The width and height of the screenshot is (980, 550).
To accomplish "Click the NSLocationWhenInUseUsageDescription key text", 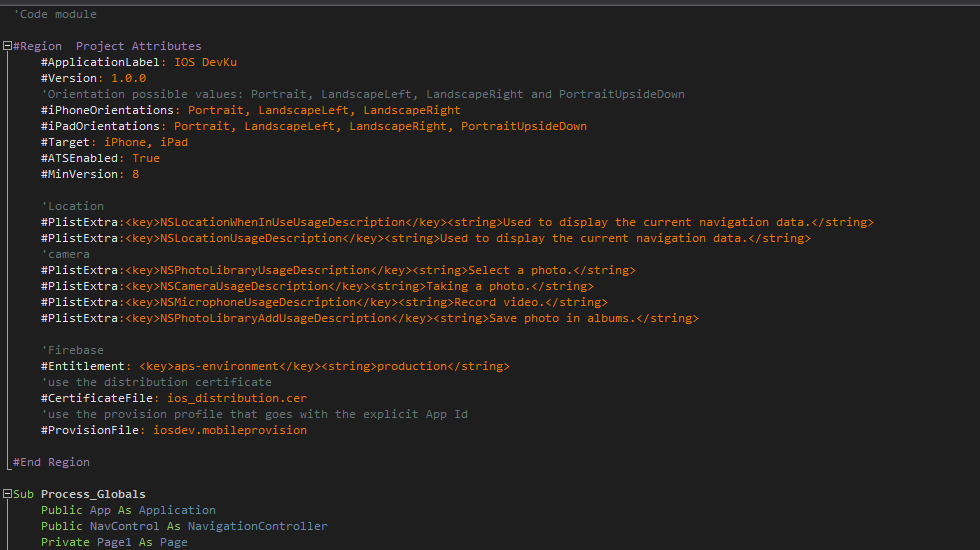I will [x=283, y=222].
